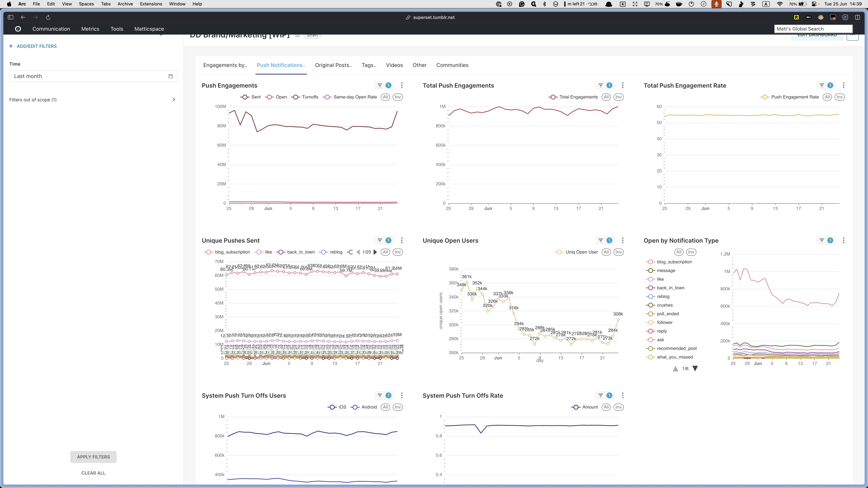
Task: Open three-dot menu of Push Engagements chart
Action: pyautogui.click(x=402, y=86)
